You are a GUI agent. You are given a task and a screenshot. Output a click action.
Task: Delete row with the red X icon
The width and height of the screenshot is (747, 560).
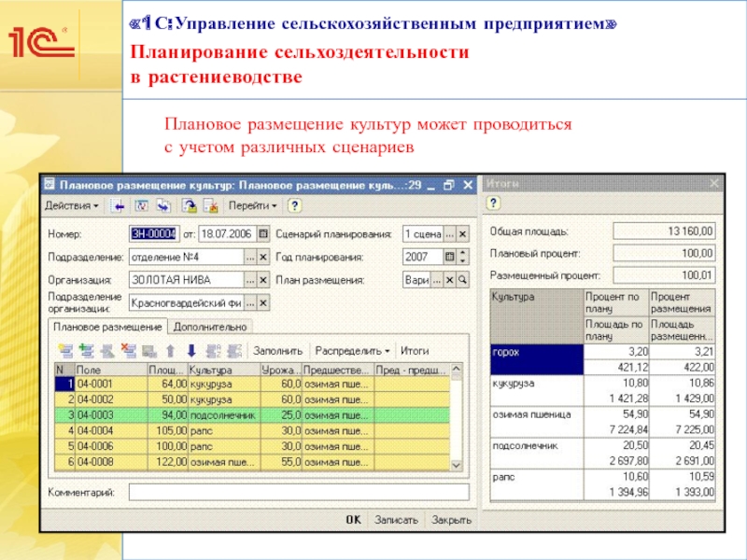click(x=128, y=351)
